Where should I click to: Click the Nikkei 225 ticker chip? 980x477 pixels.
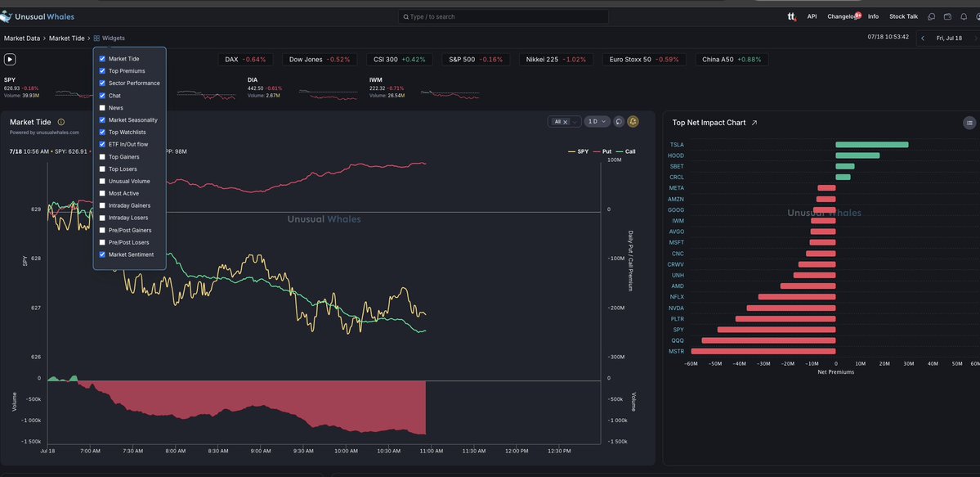555,60
